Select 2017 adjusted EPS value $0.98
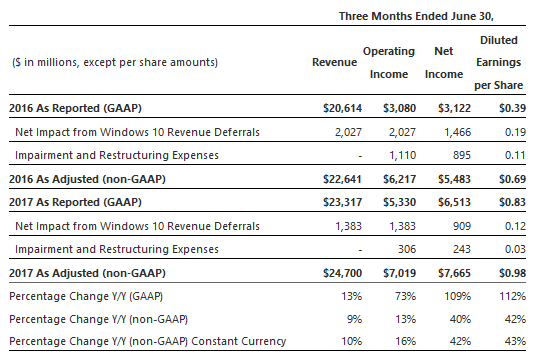 [x=512, y=273]
